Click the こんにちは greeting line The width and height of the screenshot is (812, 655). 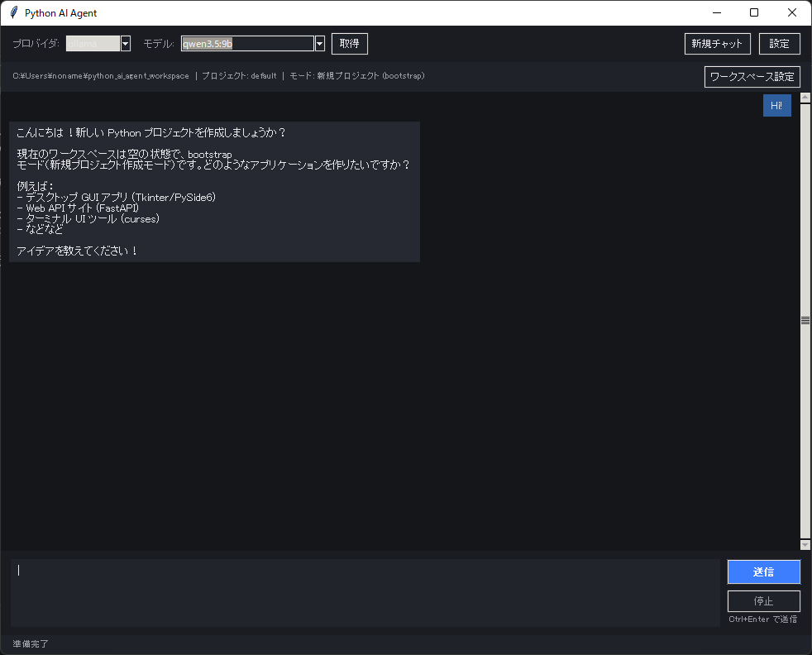[150, 132]
